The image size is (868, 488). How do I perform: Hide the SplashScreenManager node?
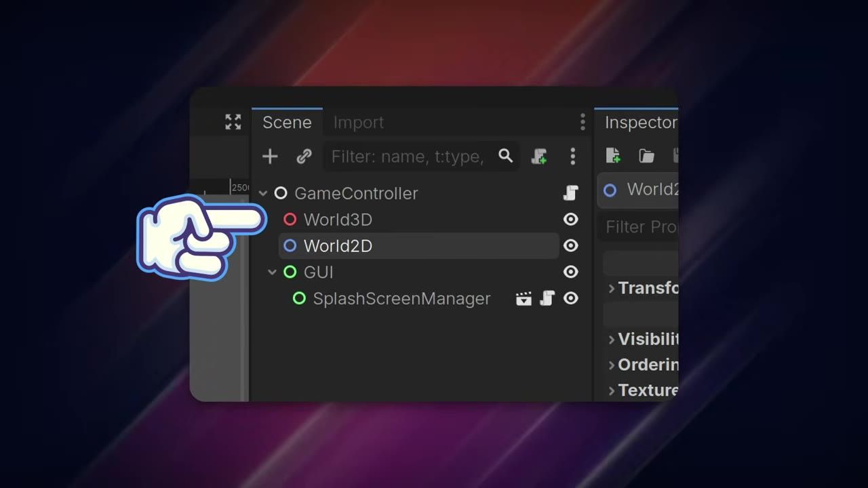point(571,298)
